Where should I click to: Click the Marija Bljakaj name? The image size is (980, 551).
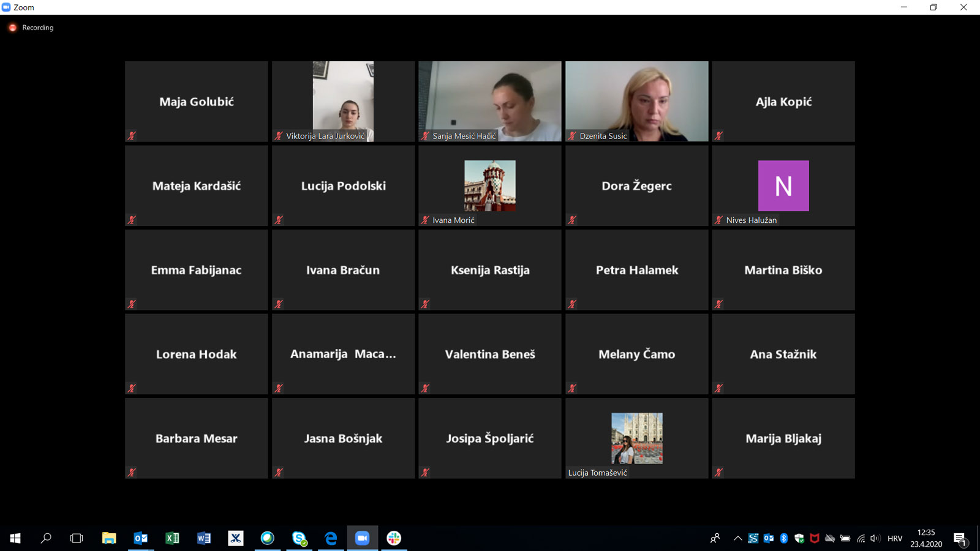click(x=783, y=438)
